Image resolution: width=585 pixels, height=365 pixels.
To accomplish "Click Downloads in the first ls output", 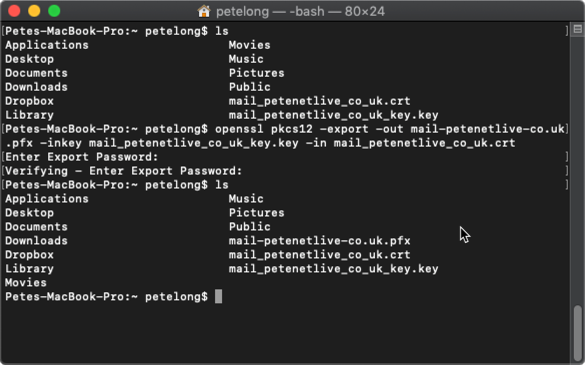I will pos(37,87).
